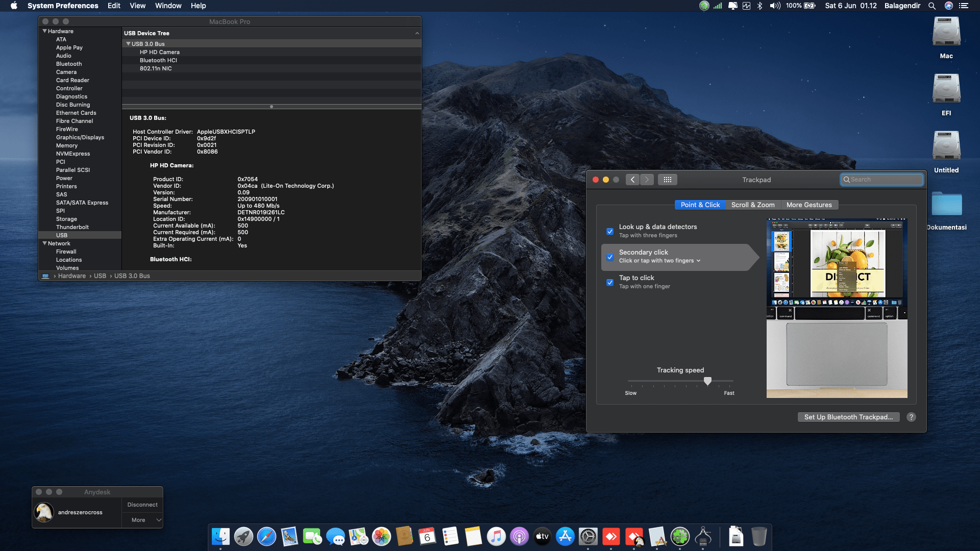The height and width of the screenshot is (551, 980).
Task: Disable Tap to click checkbox
Action: point(610,282)
